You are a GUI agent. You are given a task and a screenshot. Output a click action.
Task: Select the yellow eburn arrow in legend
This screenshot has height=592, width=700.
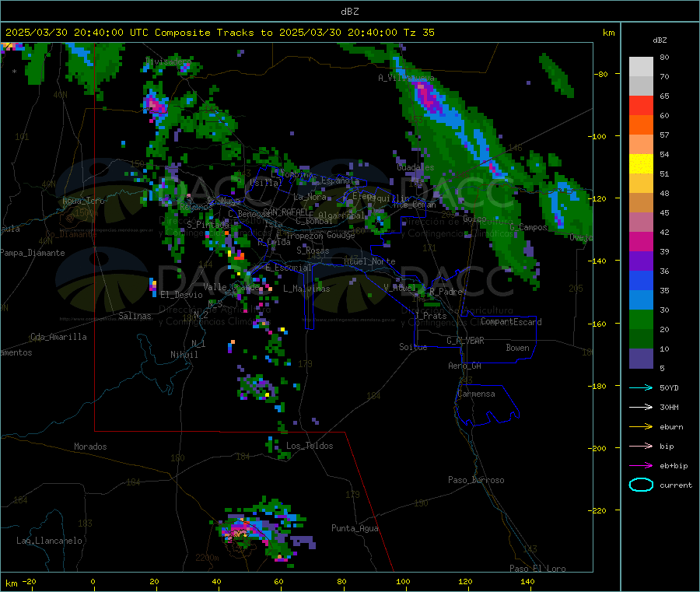641,427
